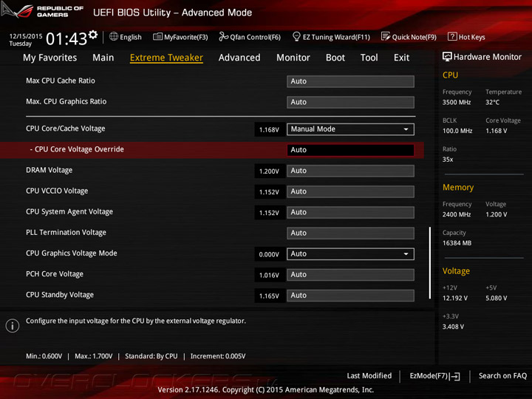Click the info circle icon beside help text
The height and width of the screenshot is (399, 532).
13,326
